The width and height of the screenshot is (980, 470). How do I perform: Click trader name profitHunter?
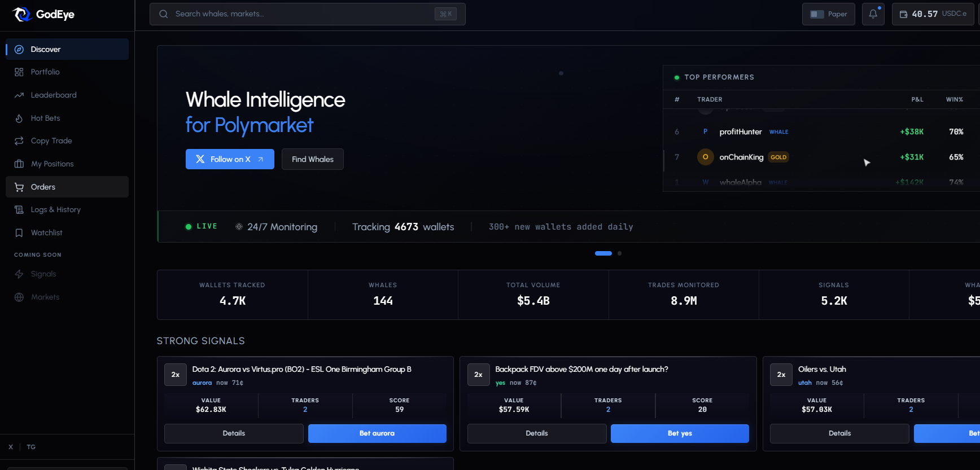[x=741, y=131]
